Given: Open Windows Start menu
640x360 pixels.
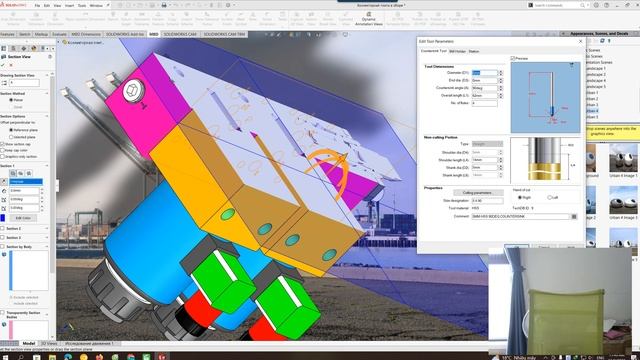Looking at the screenshot, I should [x=5, y=357].
